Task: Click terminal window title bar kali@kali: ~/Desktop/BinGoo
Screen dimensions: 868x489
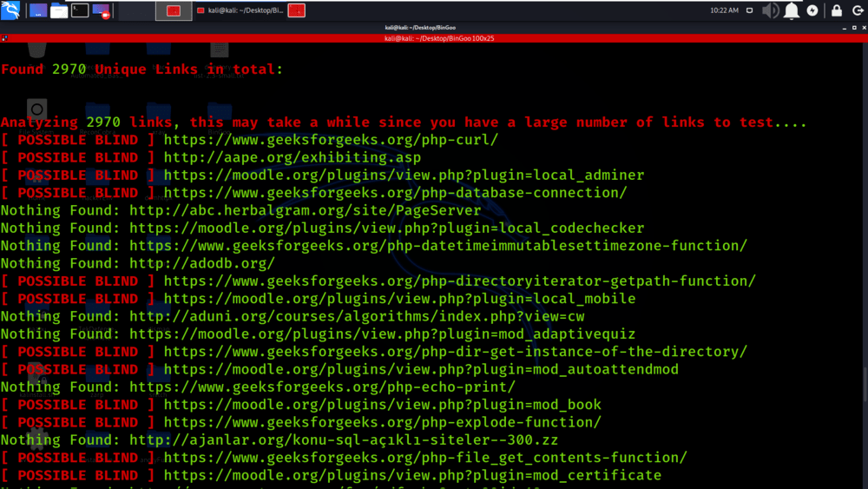Action: pos(420,27)
